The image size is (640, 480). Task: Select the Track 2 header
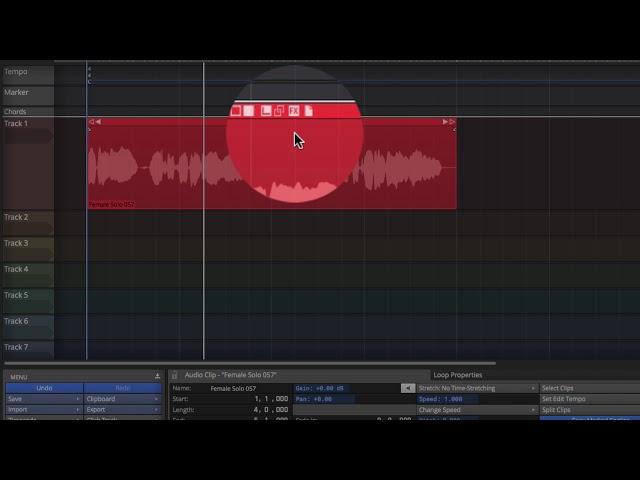click(x=27, y=218)
